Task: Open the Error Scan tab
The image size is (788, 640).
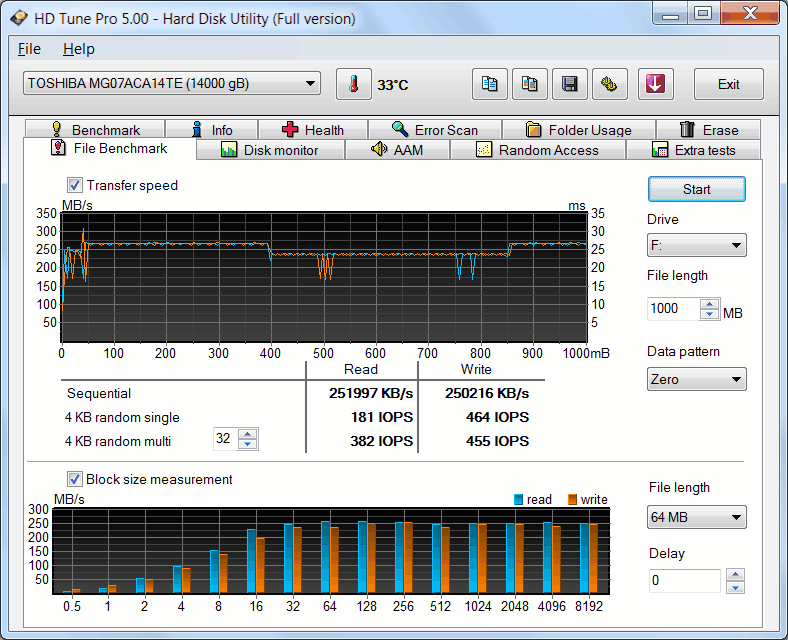Action: [x=434, y=130]
